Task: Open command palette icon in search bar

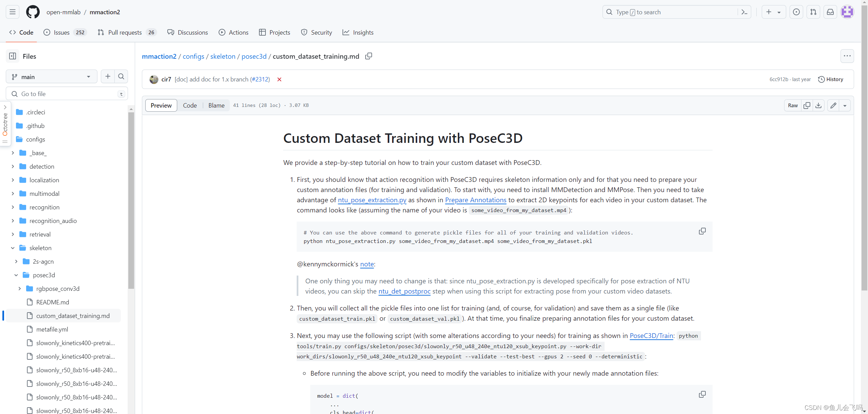Action: coord(744,12)
